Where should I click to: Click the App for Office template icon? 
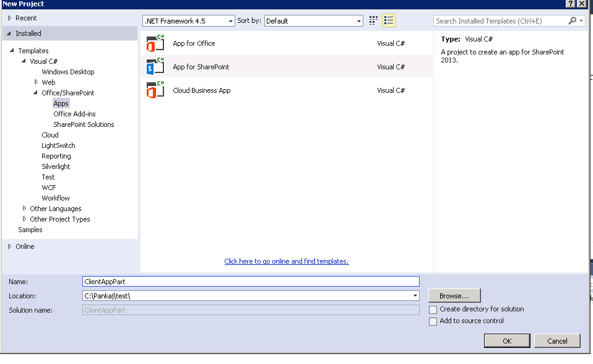(155, 43)
